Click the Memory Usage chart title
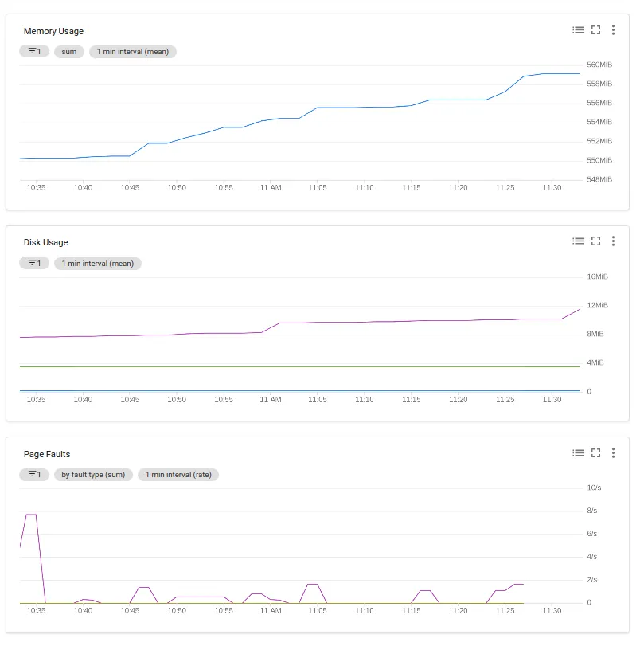The image size is (644, 654). click(53, 31)
